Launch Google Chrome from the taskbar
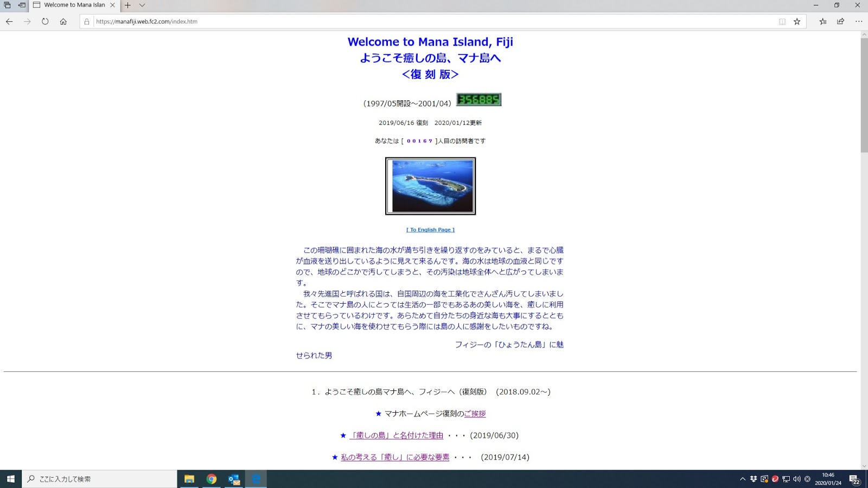The height and width of the screenshot is (488, 868). coord(212,479)
